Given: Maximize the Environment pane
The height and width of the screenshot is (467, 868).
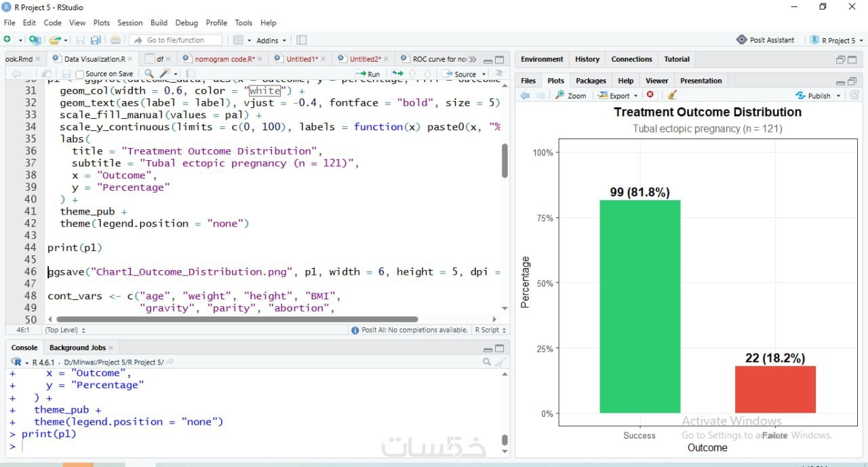Looking at the screenshot, I should point(852,60).
